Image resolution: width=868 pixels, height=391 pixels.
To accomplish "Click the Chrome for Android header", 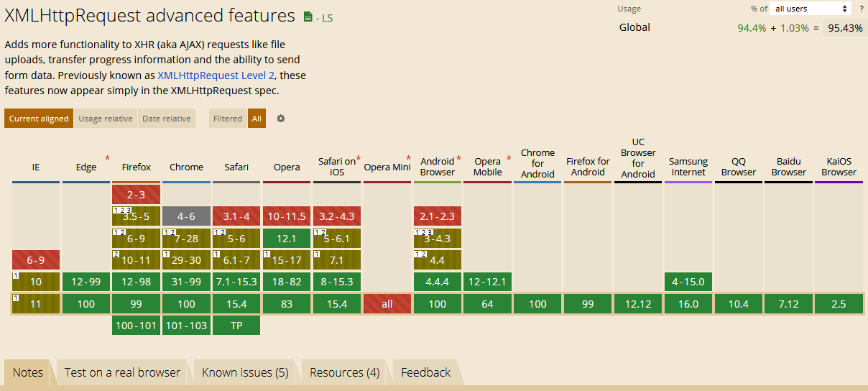I will point(537,163).
